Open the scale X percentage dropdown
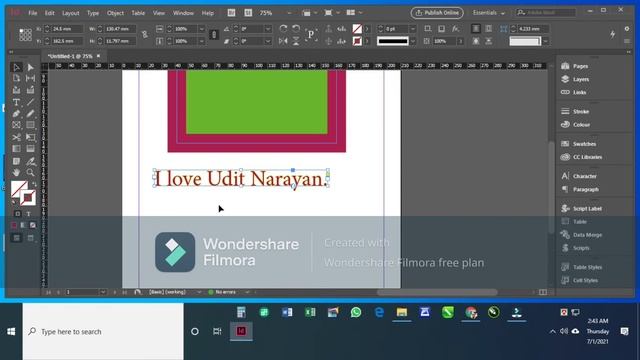 point(201,29)
